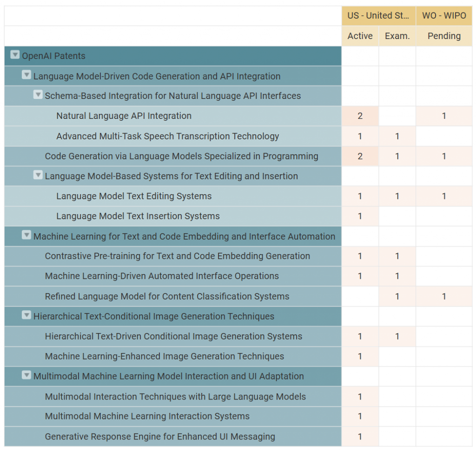This screenshot has width=476, height=451.
Task: Select Multimodal Interaction Techniques with Large Language Models
Action: (173, 396)
